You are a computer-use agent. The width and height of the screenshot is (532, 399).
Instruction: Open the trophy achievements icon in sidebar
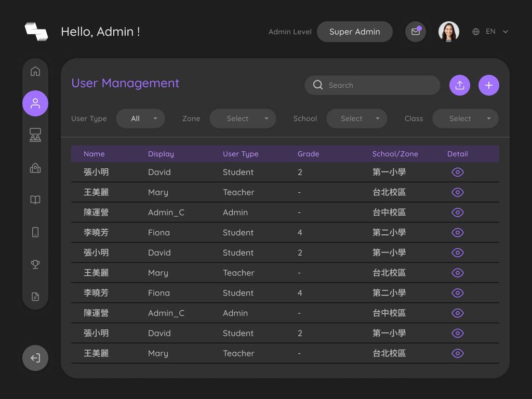35,264
